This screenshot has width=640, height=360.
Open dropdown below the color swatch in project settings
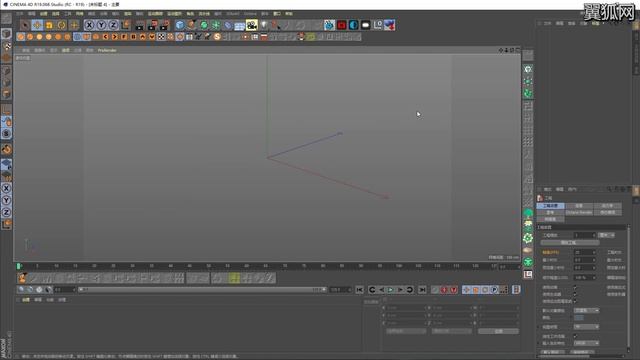coord(587,327)
